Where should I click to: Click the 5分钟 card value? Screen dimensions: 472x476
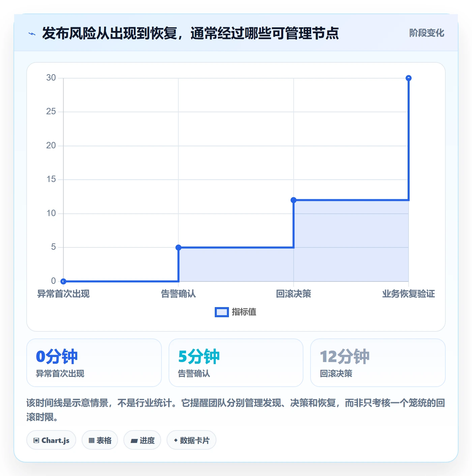coord(199,357)
